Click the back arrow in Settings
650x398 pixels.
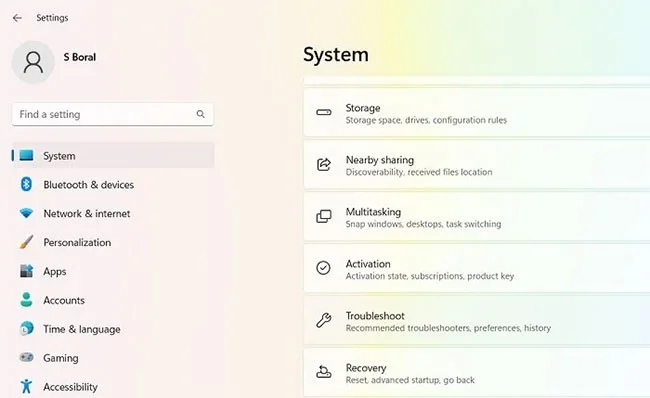[17, 18]
